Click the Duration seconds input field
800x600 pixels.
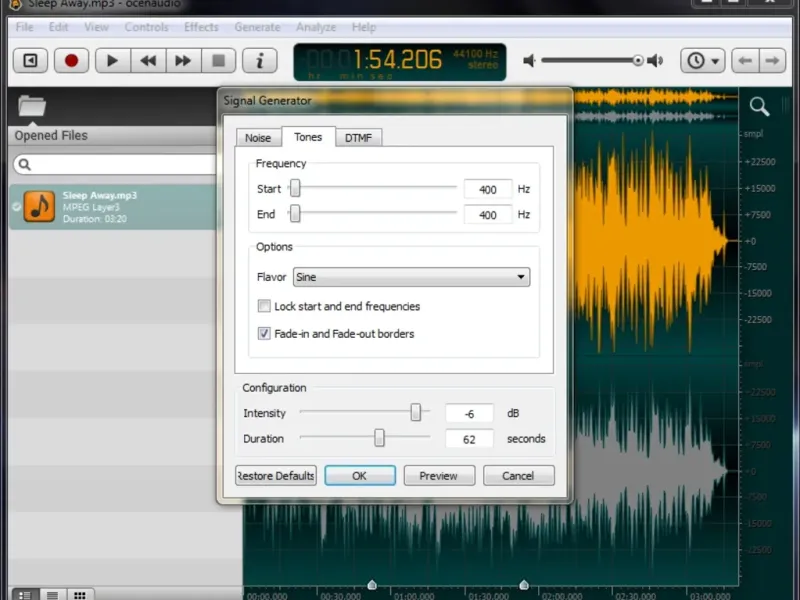click(470, 439)
